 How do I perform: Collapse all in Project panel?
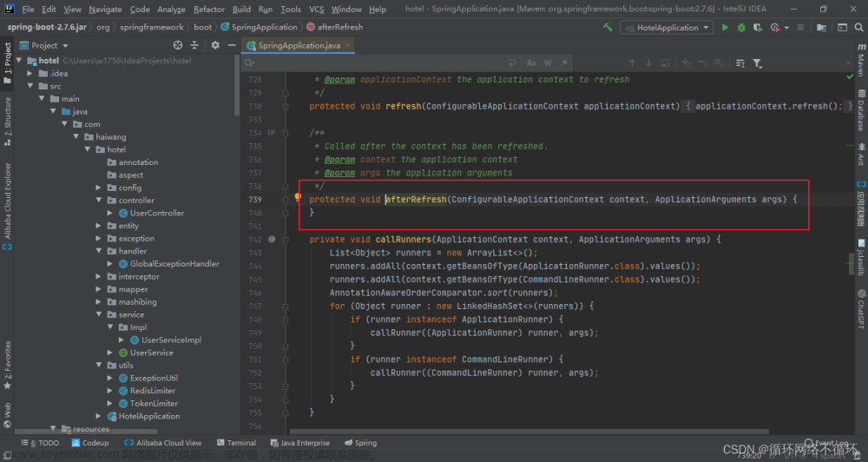pyautogui.click(x=194, y=45)
